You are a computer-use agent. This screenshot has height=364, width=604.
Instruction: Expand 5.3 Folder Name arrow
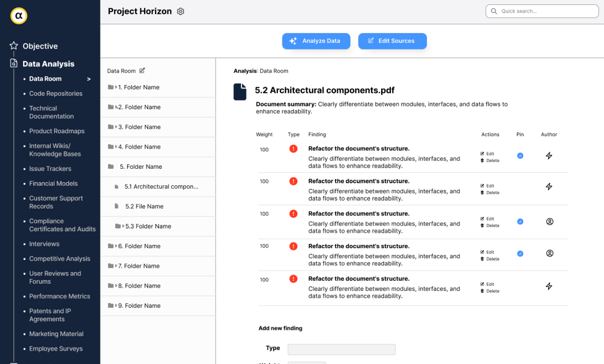pos(123,226)
